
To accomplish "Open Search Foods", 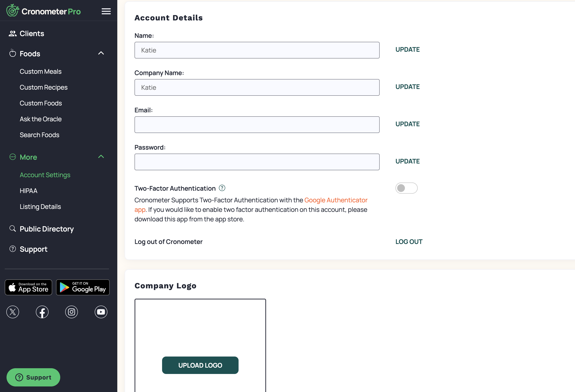I will click(x=40, y=135).
